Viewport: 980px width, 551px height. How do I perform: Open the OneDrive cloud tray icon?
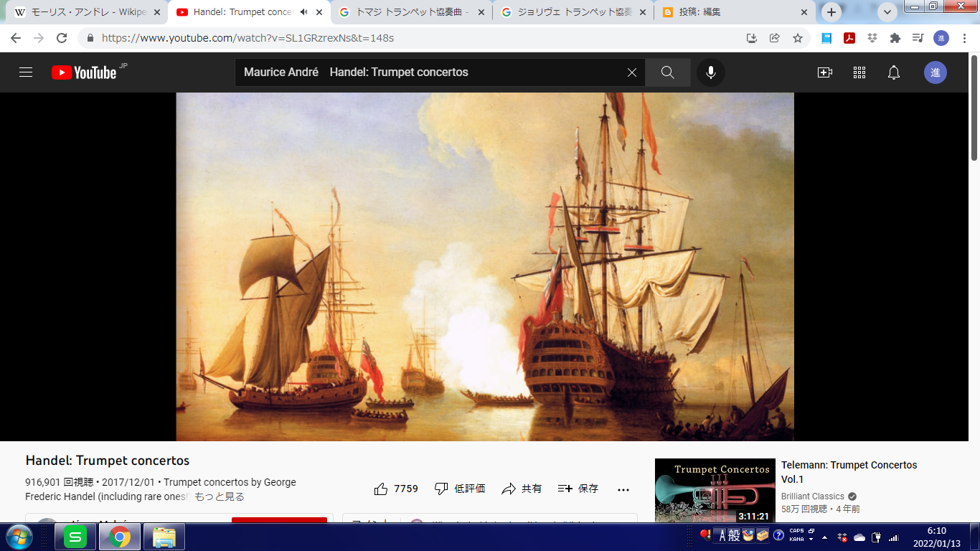point(859,537)
